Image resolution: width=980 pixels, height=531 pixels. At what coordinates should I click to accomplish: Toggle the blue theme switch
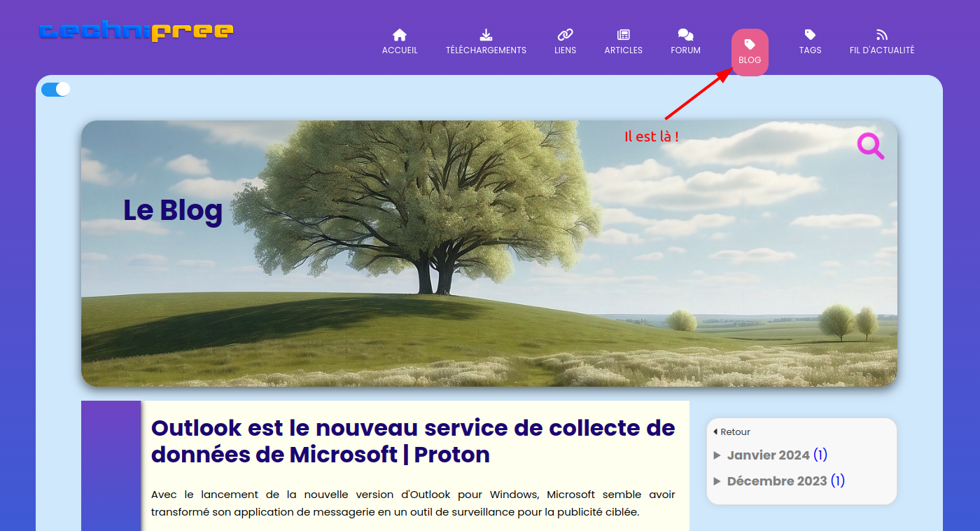[56, 89]
